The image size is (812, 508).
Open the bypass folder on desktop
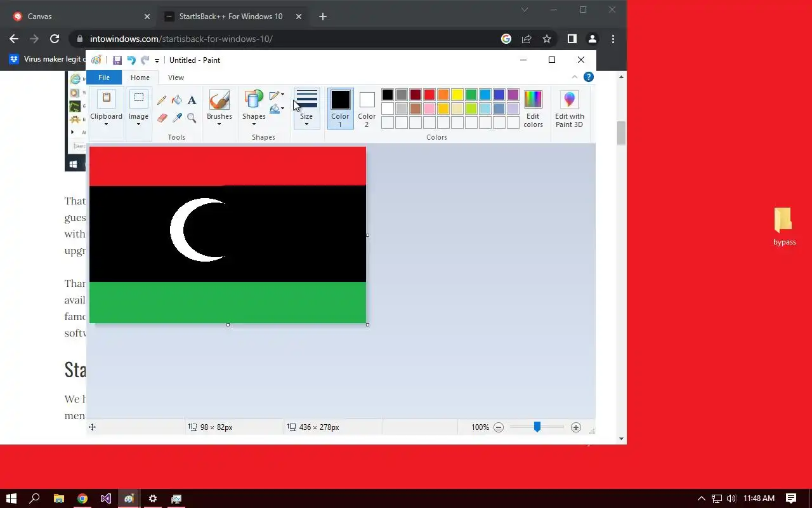click(784, 227)
